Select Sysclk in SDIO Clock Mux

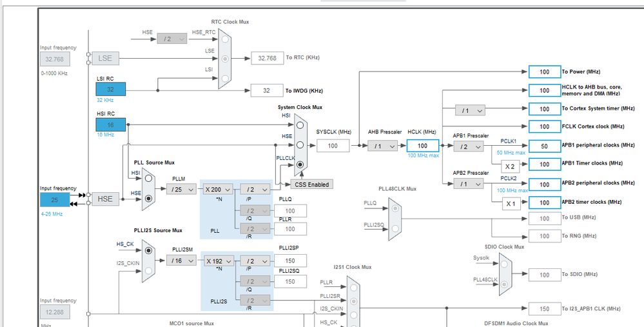tap(505, 264)
